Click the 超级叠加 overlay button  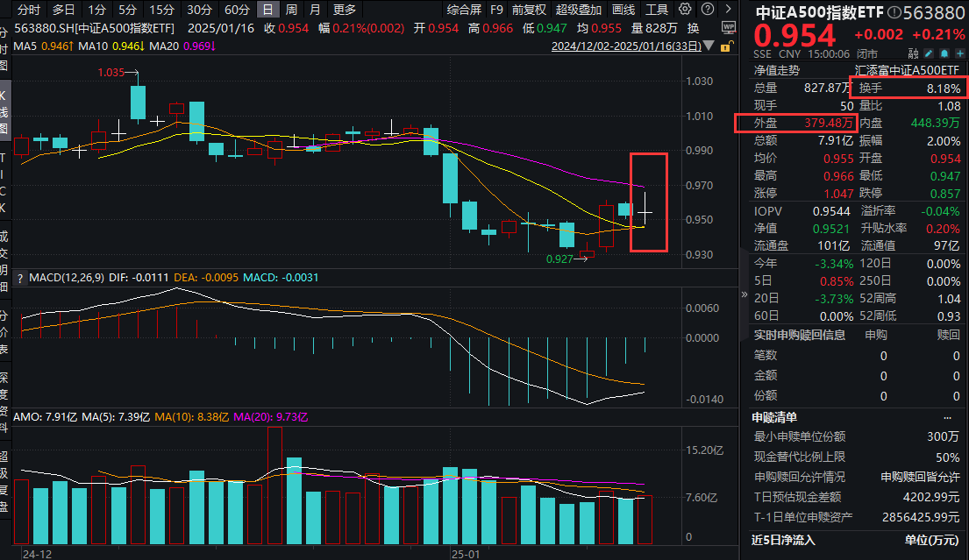(579, 10)
